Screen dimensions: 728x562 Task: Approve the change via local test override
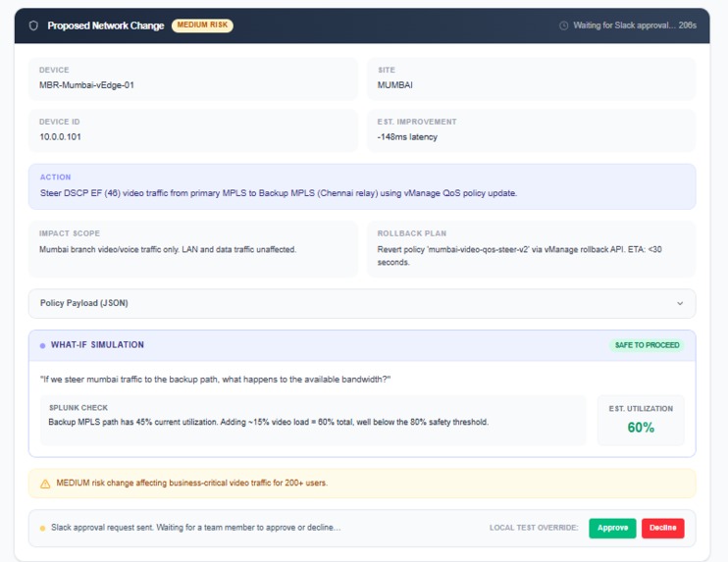pyautogui.click(x=612, y=528)
